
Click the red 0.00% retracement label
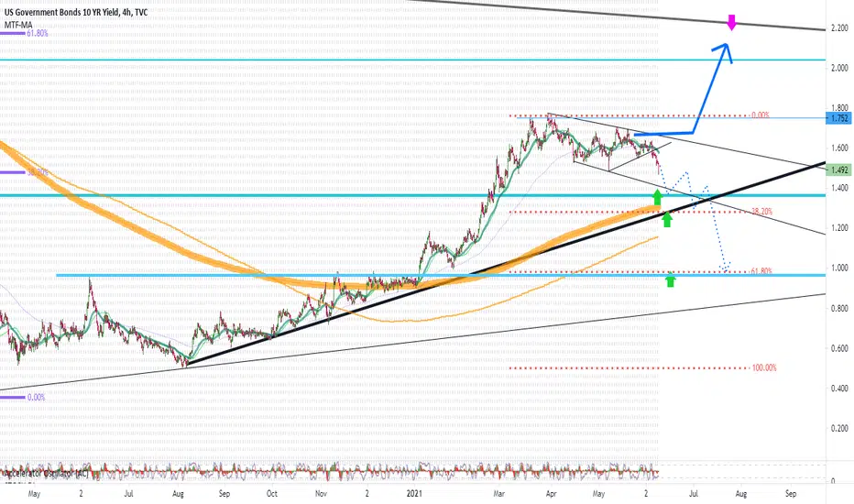click(761, 115)
